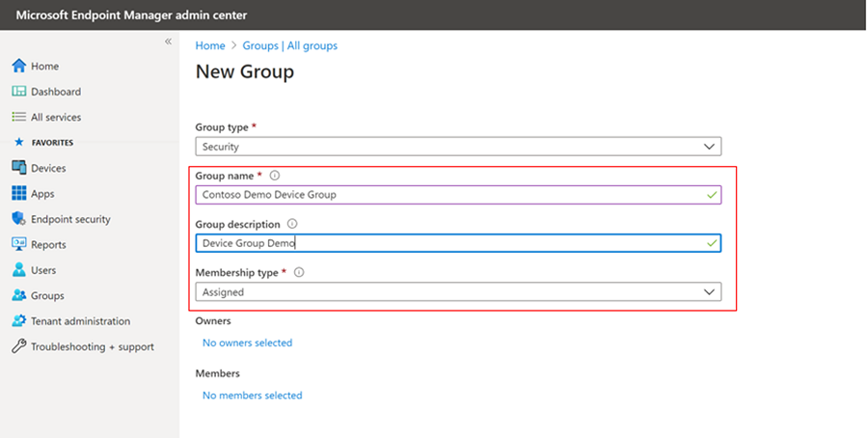Click the Reports monitor icon
This screenshot has height=438, width=868.
click(19, 244)
